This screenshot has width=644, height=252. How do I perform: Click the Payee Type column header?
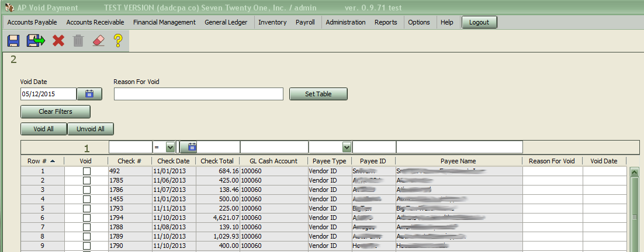pyautogui.click(x=330, y=161)
